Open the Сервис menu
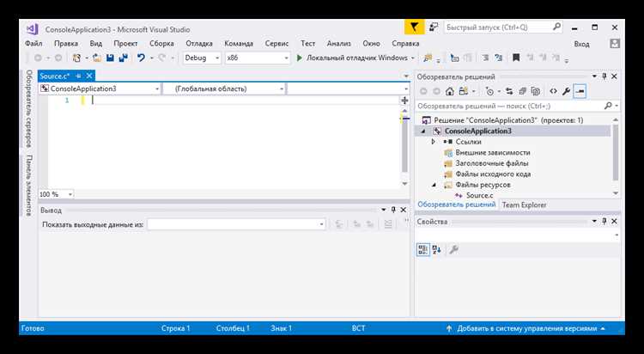This screenshot has height=354, width=644. [x=276, y=44]
